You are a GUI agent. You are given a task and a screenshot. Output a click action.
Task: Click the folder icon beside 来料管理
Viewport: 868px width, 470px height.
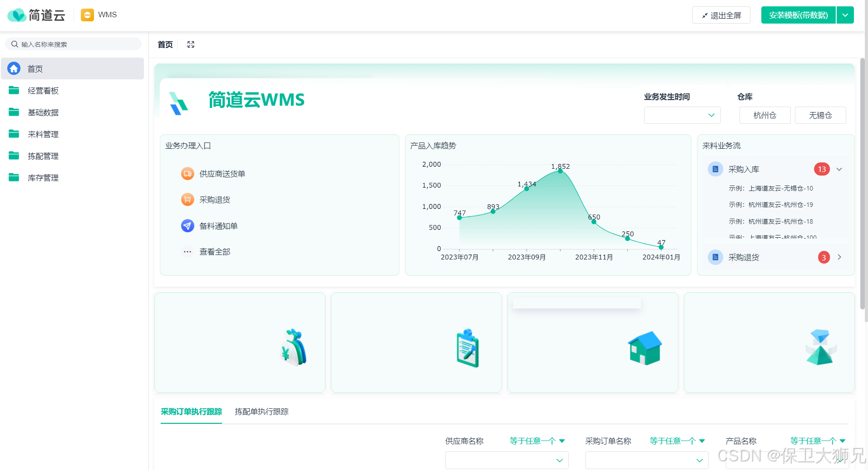(x=14, y=134)
